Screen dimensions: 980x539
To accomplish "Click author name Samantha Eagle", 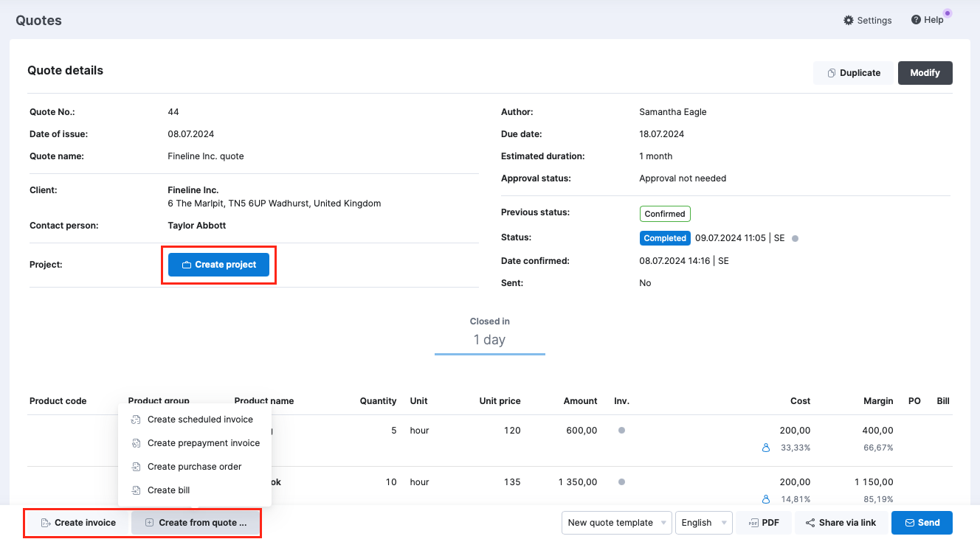I will (673, 112).
